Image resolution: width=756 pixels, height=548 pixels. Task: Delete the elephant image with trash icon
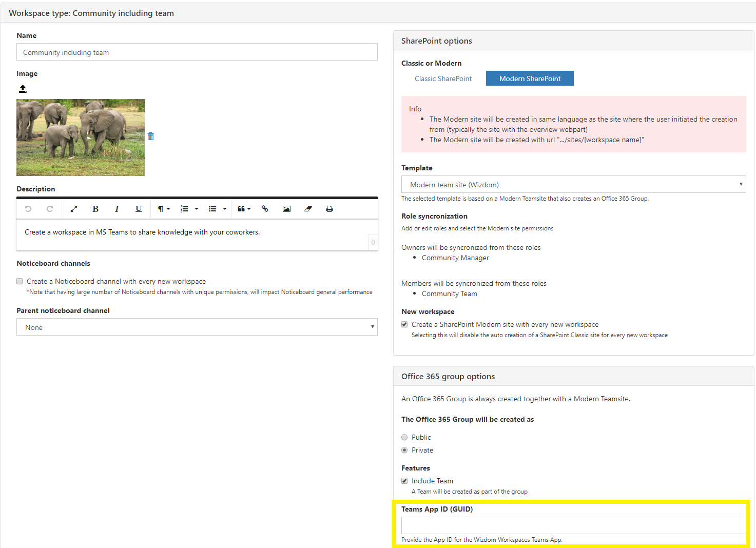[x=150, y=136]
